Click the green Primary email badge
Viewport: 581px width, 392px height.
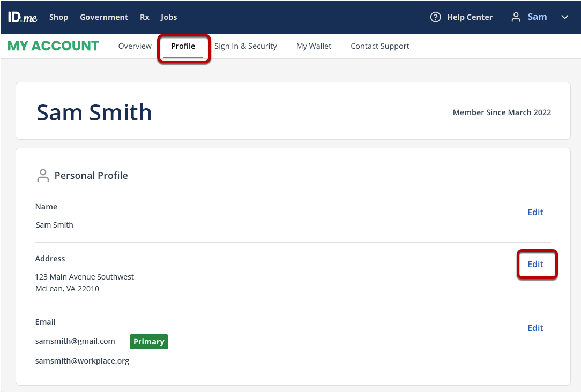149,342
